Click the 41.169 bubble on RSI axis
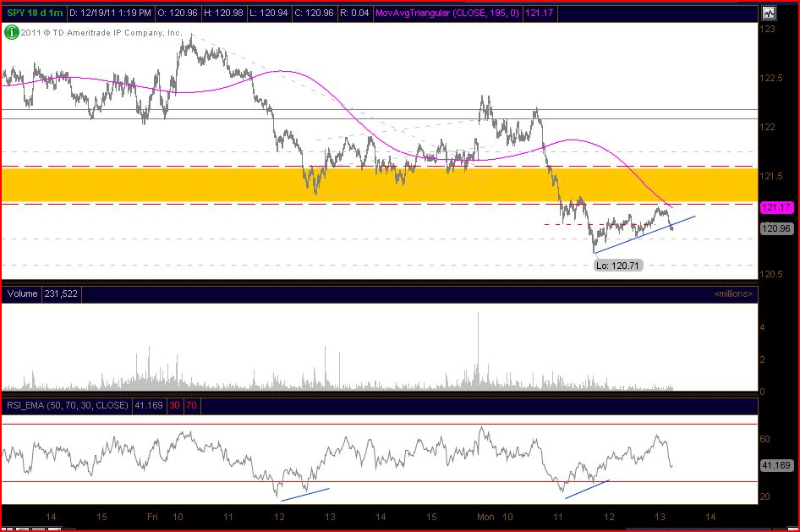 point(776,465)
